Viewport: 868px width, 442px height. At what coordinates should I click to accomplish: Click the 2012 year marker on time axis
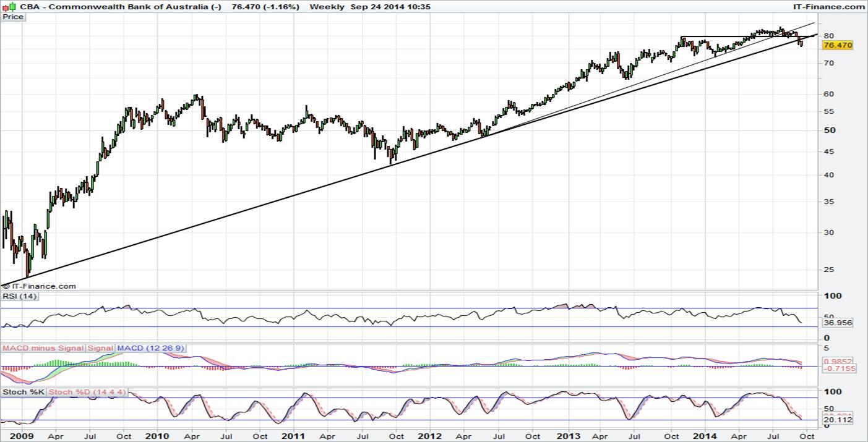[x=429, y=436]
